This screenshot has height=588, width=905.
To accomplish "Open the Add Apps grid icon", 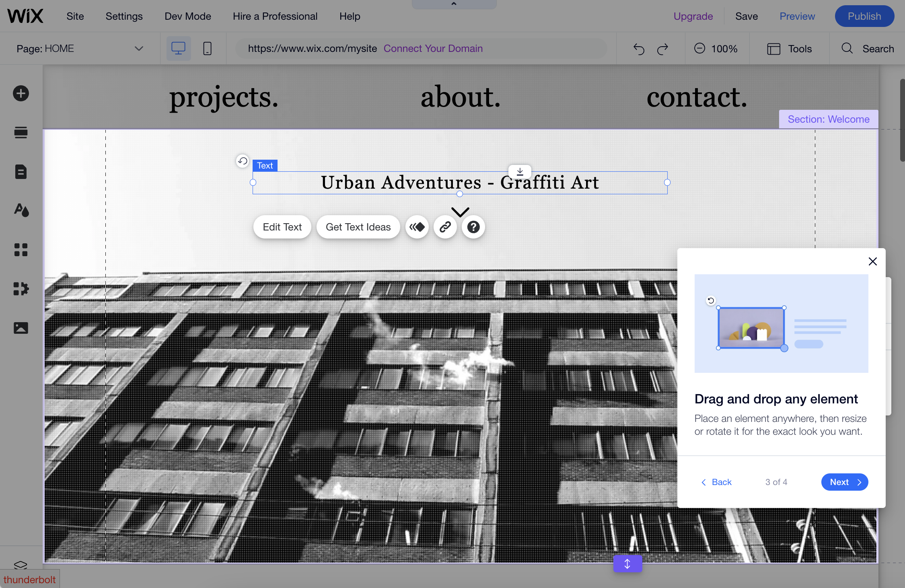I will coord(21,250).
